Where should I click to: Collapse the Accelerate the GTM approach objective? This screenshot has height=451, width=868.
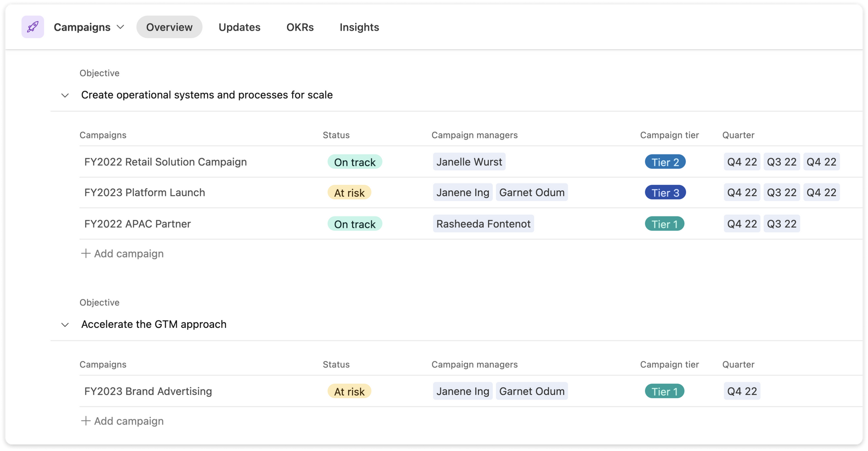click(x=65, y=324)
